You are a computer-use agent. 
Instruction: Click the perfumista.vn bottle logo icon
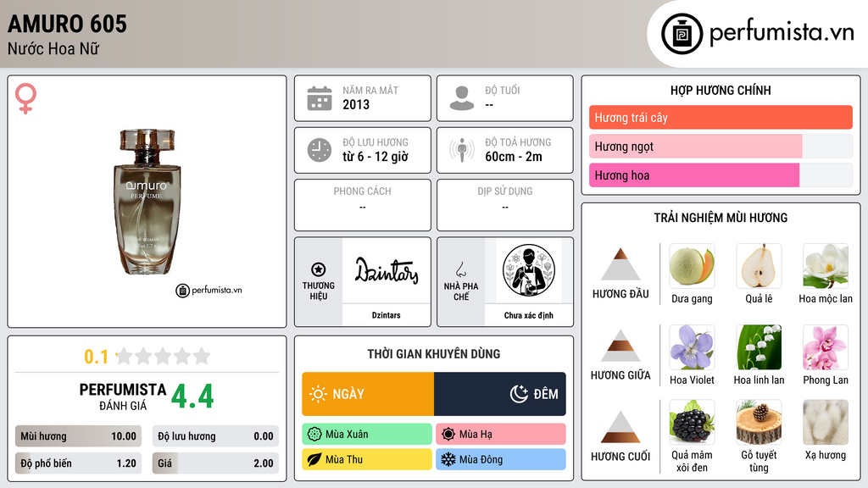pyautogui.click(x=682, y=34)
